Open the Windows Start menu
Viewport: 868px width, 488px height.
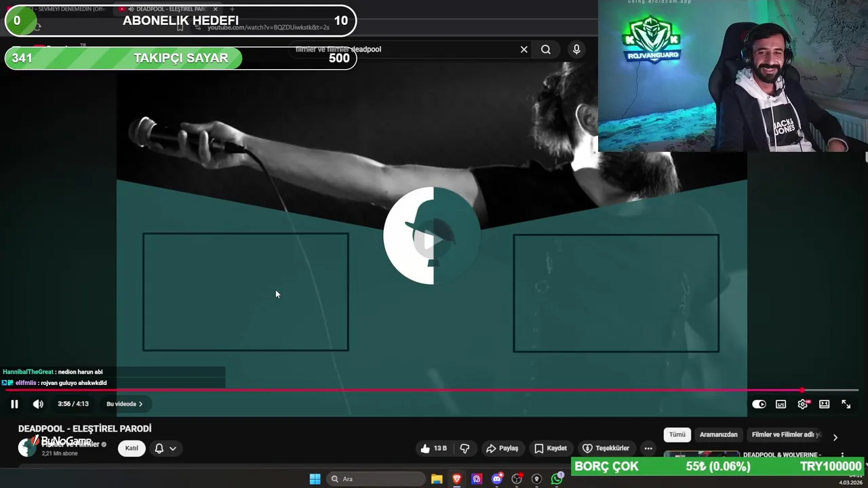tap(315, 479)
